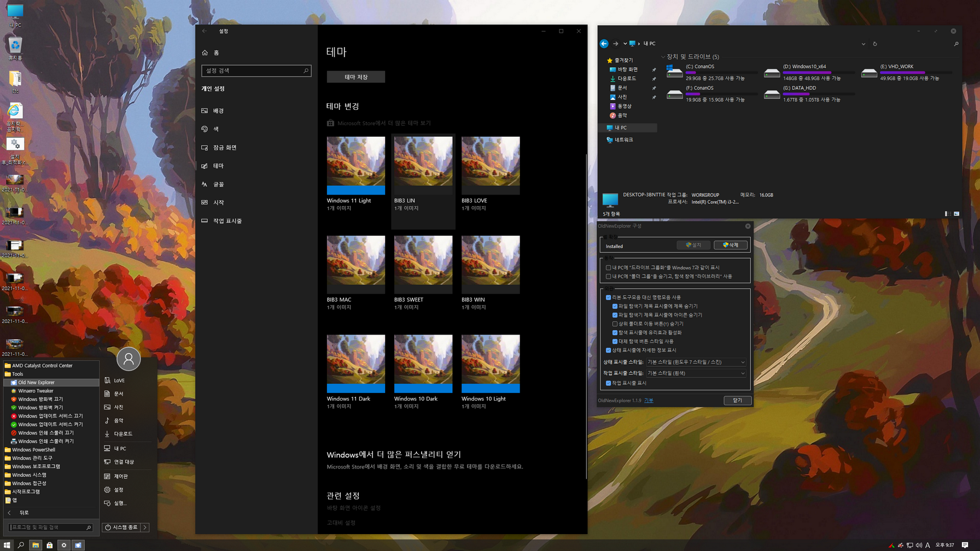Toggle 상태 표시줄에 자세한 정보 표시 checkbox
Screen dimensions: 980x551
point(608,350)
